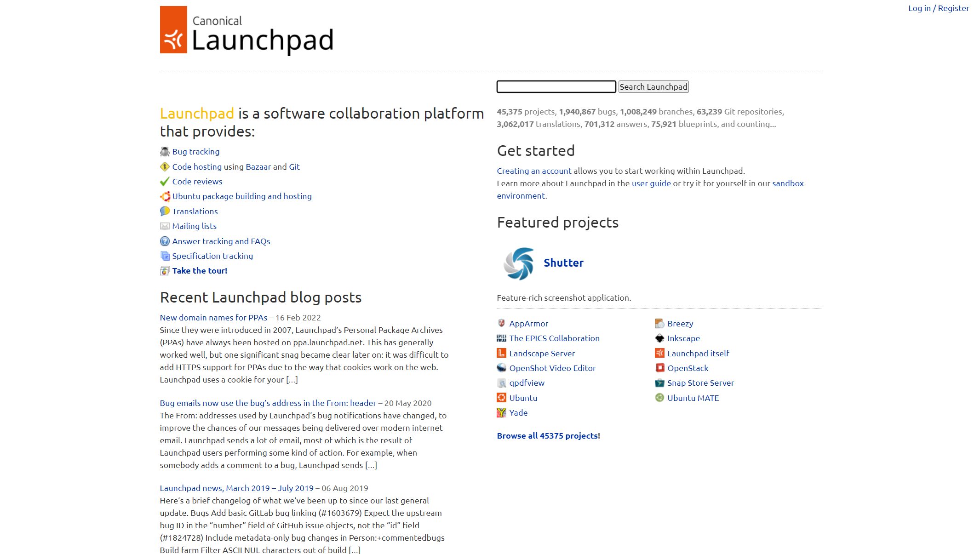Viewport: 980px width, 554px height.
Task: Click the envelope Mailing lists icon
Action: [x=165, y=226]
